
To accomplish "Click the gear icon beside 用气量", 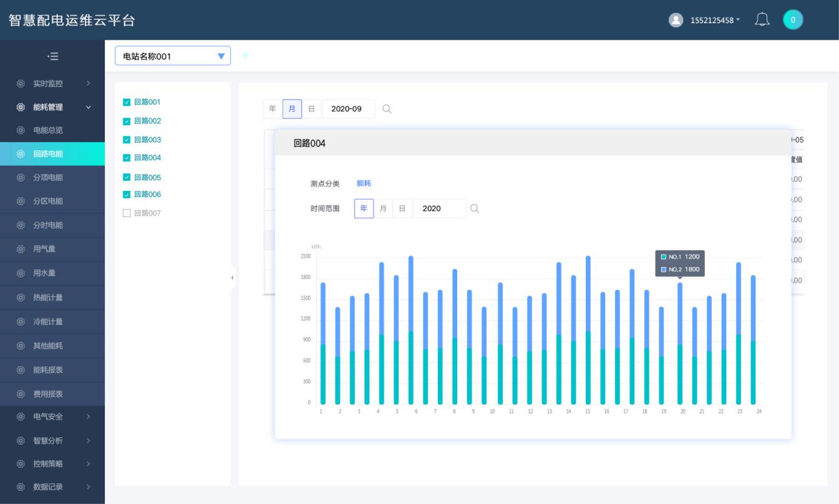I will click(x=21, y=250).
